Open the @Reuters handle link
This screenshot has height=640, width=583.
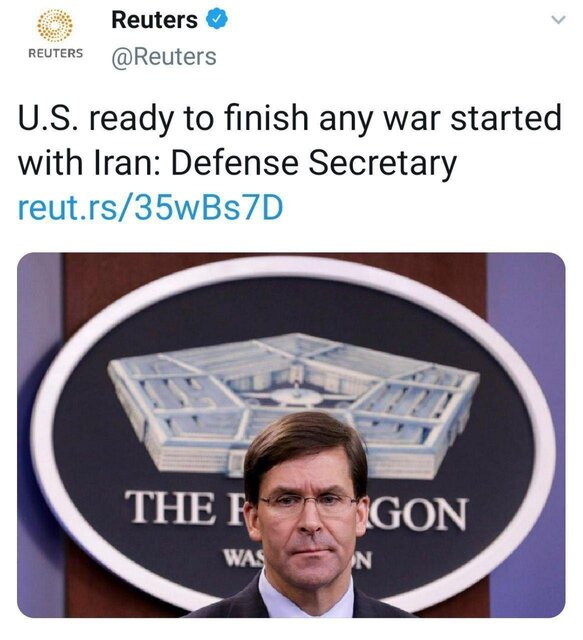point(164,56)
